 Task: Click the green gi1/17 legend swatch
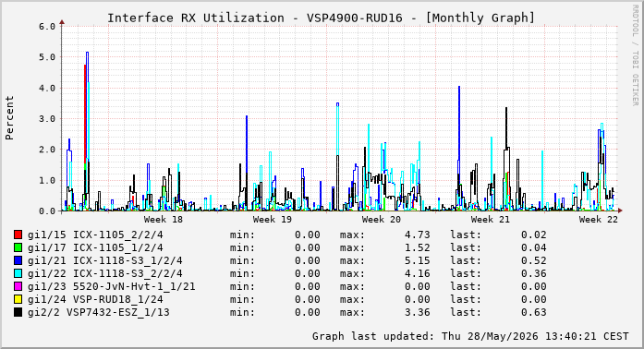click(x=18, y=247)
